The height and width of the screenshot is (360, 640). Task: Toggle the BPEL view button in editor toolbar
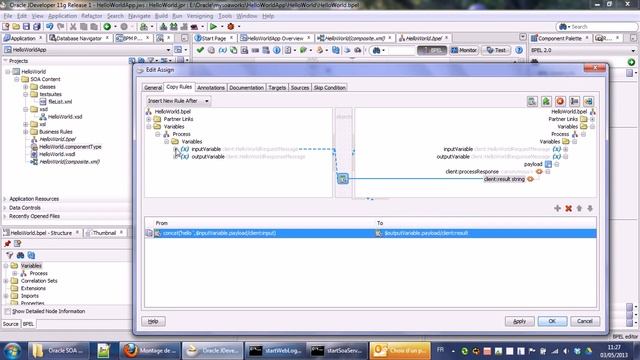(432, 50)
